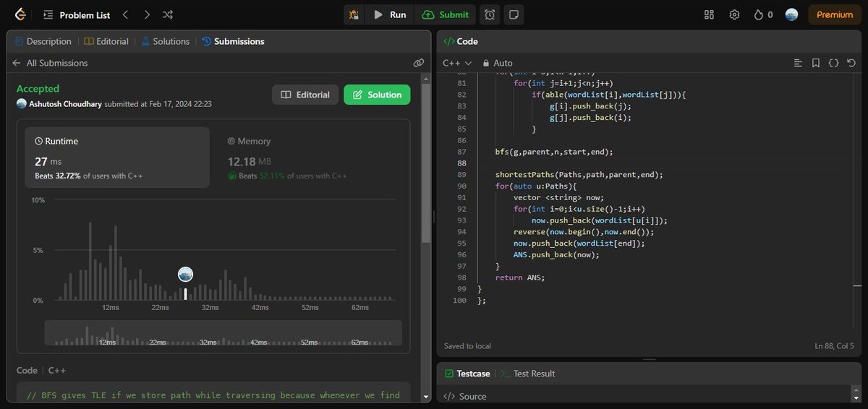Switch to the Solutions tab
Screen dimensions: 868x409
[x=165, y=41]
